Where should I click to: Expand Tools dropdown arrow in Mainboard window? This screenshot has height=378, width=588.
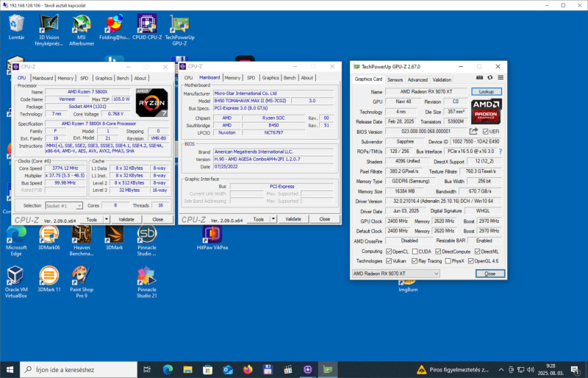273,219
